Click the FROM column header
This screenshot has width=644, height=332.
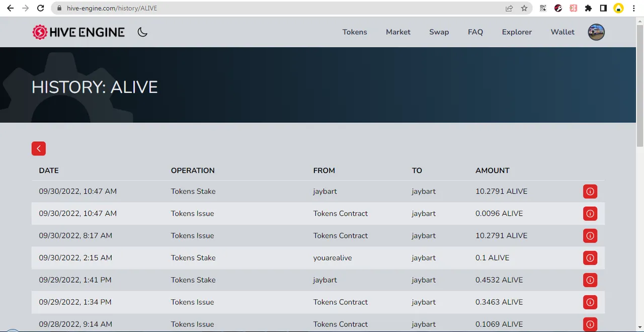(x=324, y=171)
